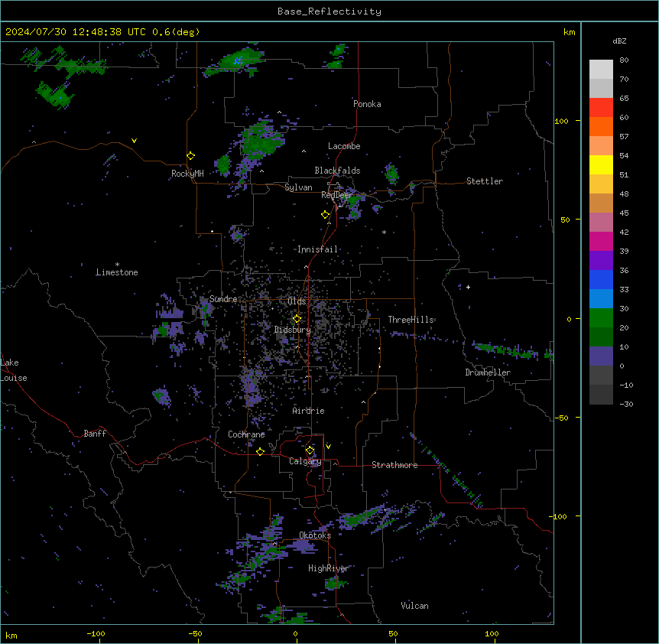
Task: Click the Olds town label
Action: 297,301
